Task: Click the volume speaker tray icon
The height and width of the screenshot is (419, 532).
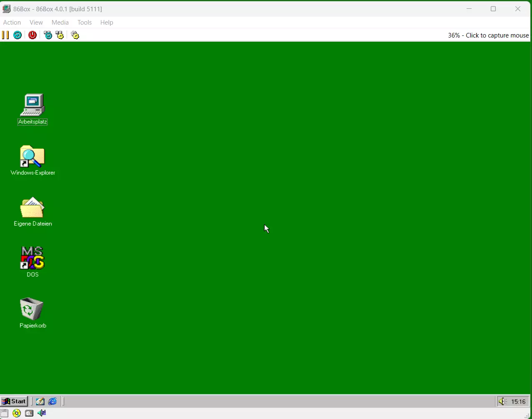Action: pos(503,401)
